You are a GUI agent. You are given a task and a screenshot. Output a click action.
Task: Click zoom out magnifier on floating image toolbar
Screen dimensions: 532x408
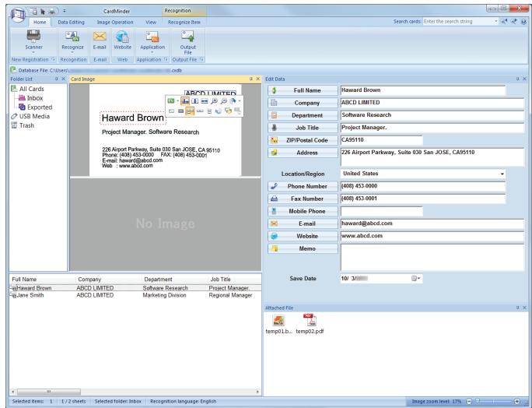tap(223, 101)
